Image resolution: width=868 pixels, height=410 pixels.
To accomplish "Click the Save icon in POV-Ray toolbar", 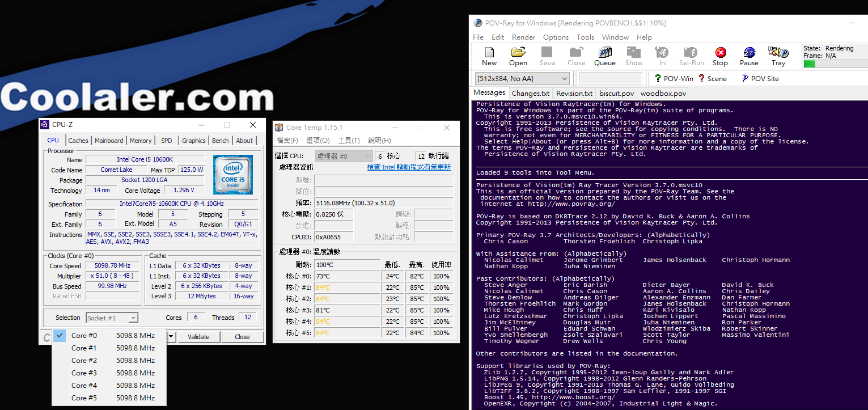I will [547, 53].
